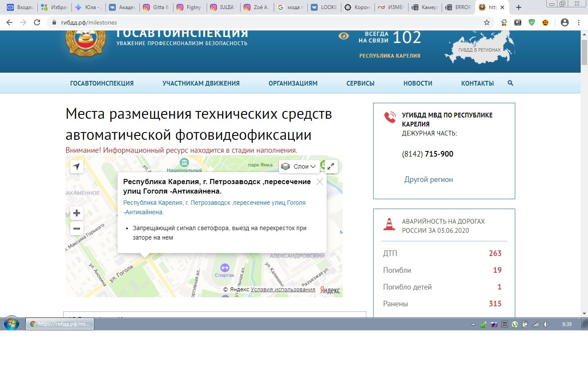The height and width of the screenshot is (382, 588).
Task: Switch to the LOOKB VK browser tab
Action: coord(325,7)
